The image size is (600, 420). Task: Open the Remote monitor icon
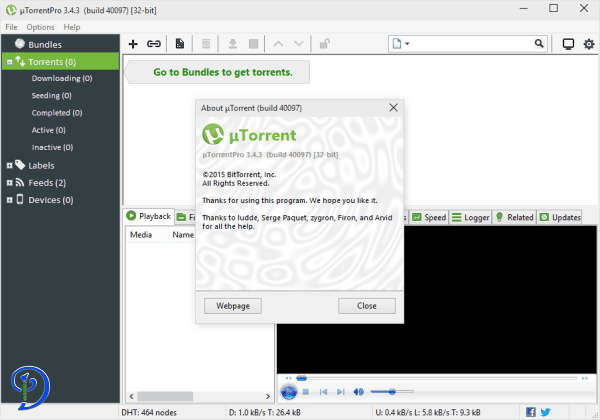pyautogui.click(x=568, y=44)
